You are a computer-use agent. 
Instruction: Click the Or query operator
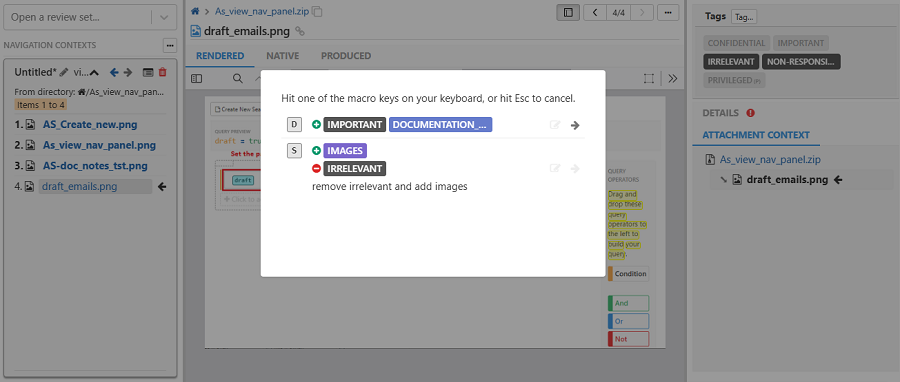click(x=629, y=321)
